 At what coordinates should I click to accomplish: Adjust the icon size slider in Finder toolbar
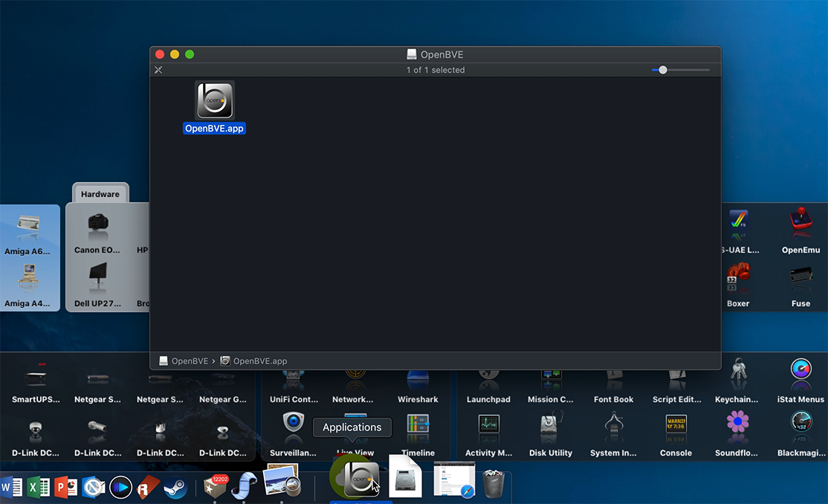(x=662, y=69)
